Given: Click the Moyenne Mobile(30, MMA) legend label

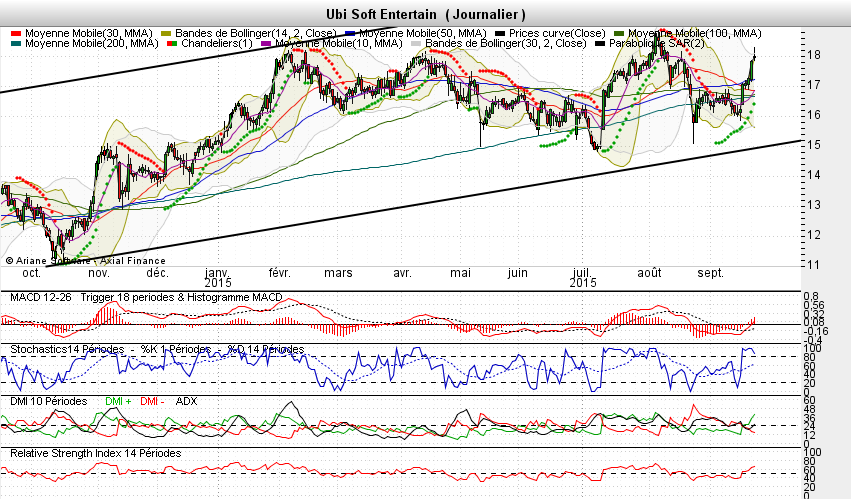Looking at the screenshot, I should point(88,34).
